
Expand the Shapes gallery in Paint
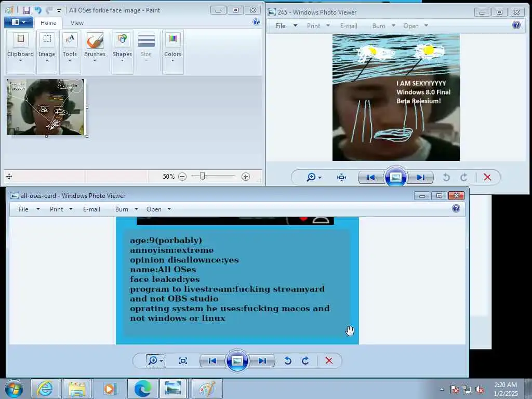click(122, 51)
